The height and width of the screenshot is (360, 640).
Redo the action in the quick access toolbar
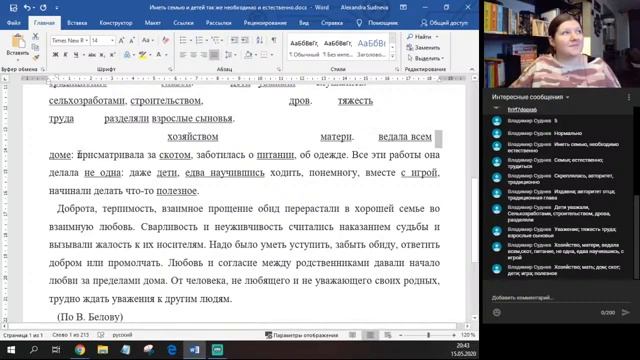pos(43,7)
